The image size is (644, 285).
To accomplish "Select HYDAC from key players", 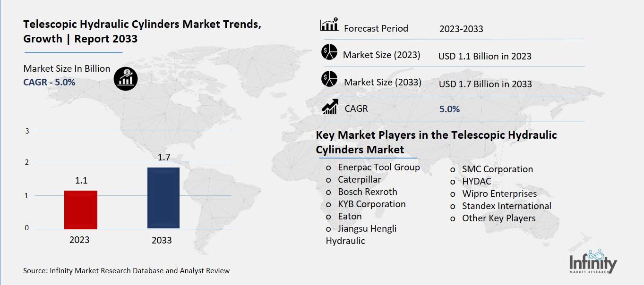I will click(476, 181).
